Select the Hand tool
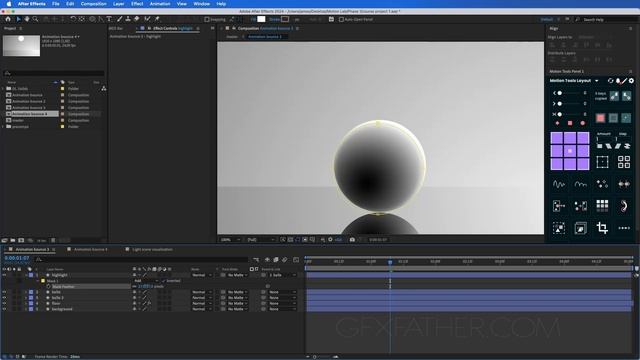Viewport: 640px width, 360px height. pos(27,19)
